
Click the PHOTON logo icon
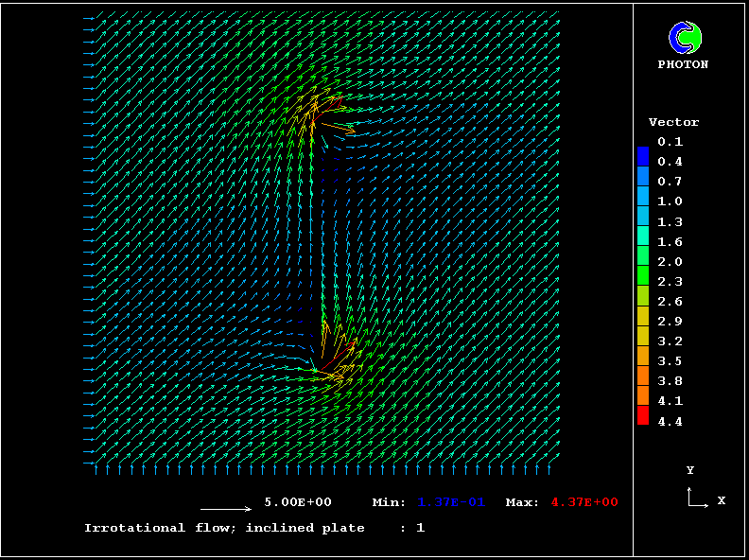685,38
